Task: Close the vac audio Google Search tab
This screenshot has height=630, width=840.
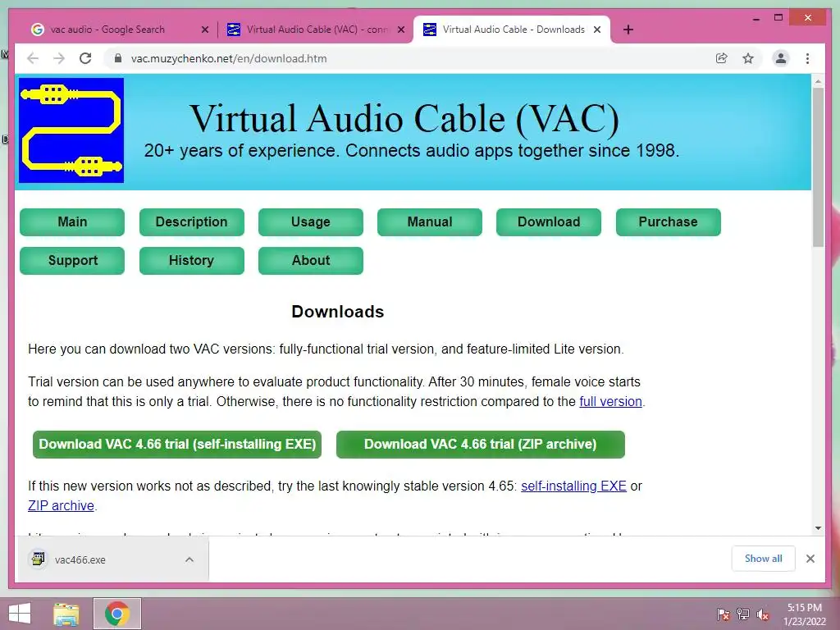Action: tap(204, 30)
